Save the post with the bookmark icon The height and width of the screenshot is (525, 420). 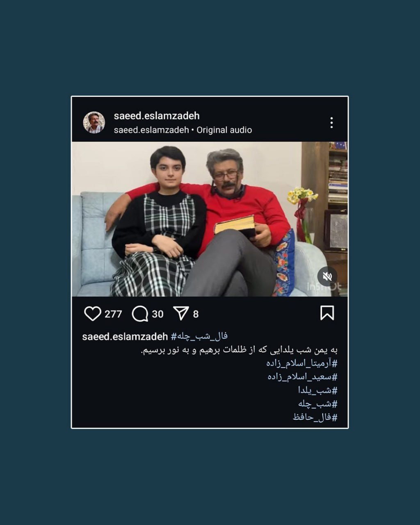(327, 313)
